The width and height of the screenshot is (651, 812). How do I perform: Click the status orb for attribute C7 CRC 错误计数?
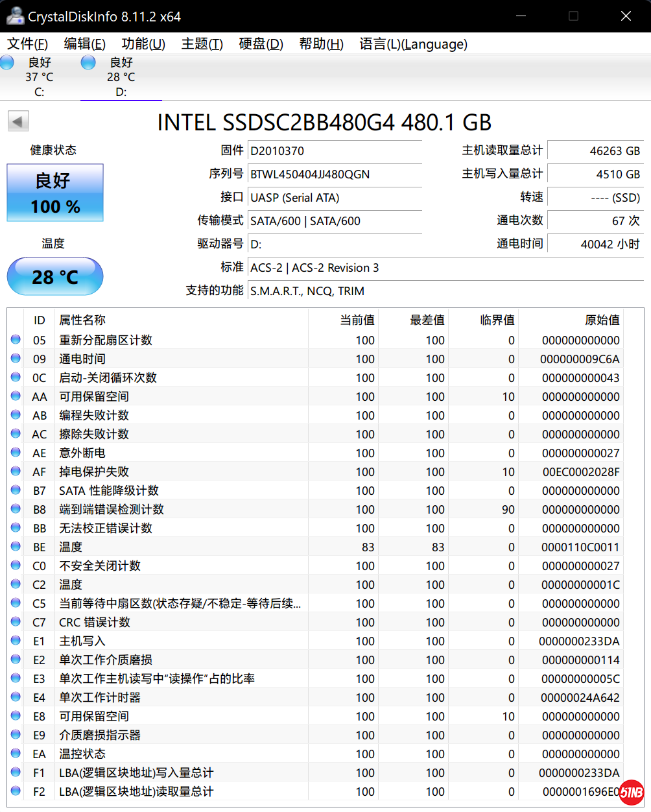(x=16, y=621)
